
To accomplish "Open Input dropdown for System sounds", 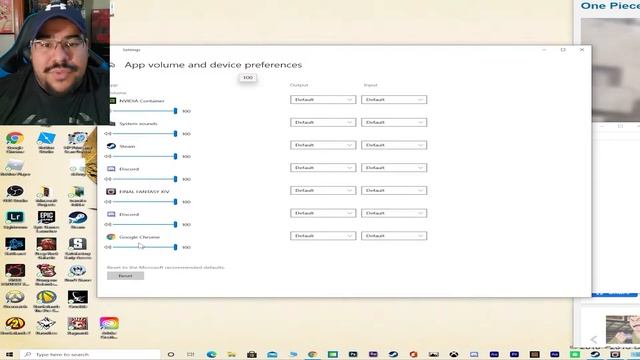I will 394,122.
